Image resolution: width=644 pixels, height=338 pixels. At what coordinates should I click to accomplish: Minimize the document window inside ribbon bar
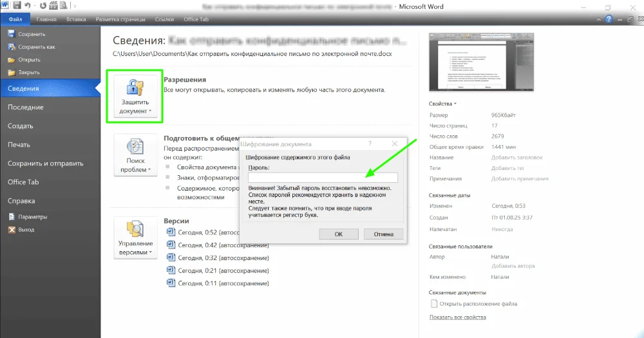[x=620, y=19]
